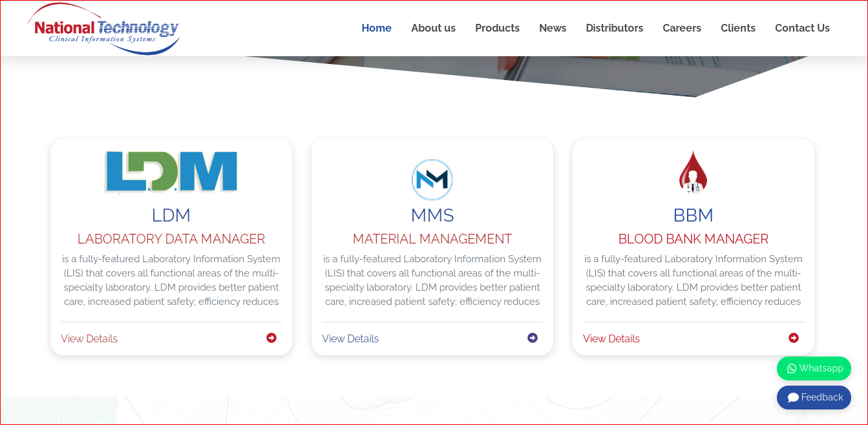Click the LDM card description paragraph
The height and width of the screenshot is (425, 868).
click(x=171, y=280)
